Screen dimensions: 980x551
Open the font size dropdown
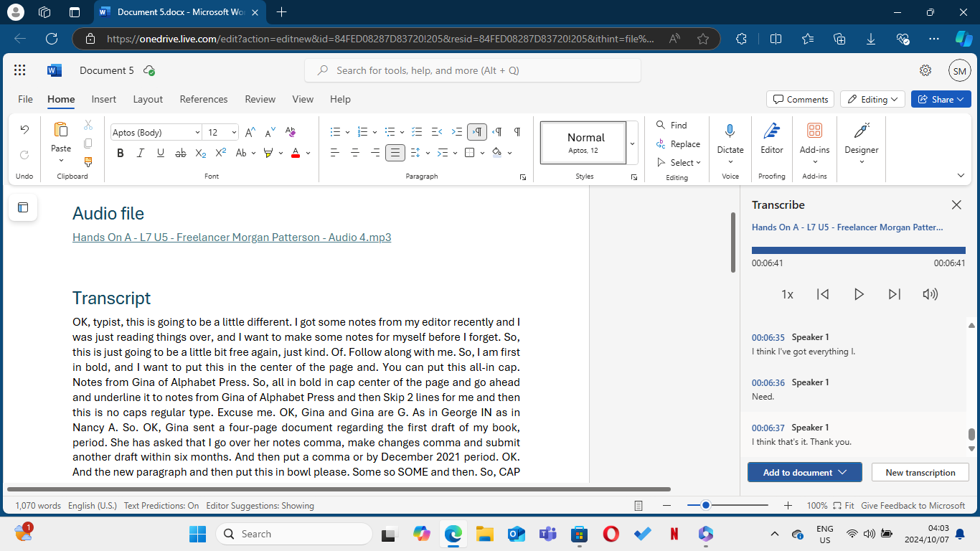[234, 132]
